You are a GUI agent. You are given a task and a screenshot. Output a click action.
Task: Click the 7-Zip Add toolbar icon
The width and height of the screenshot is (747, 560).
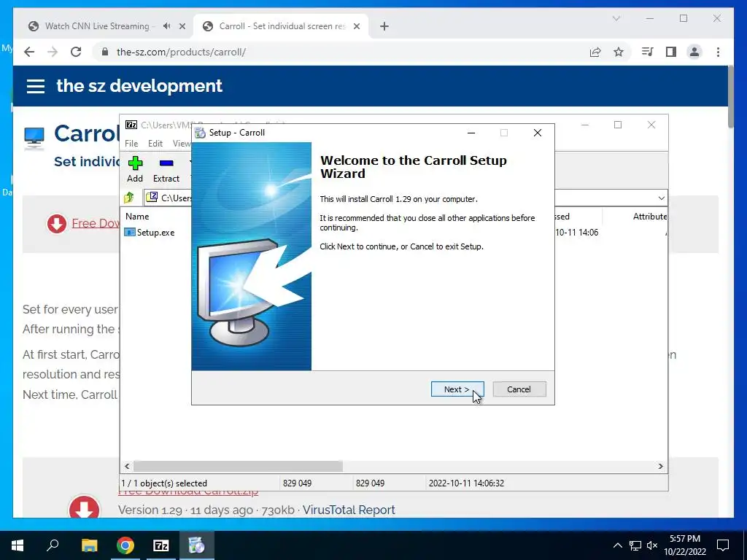pyautogui.click(x=135, y=169)
